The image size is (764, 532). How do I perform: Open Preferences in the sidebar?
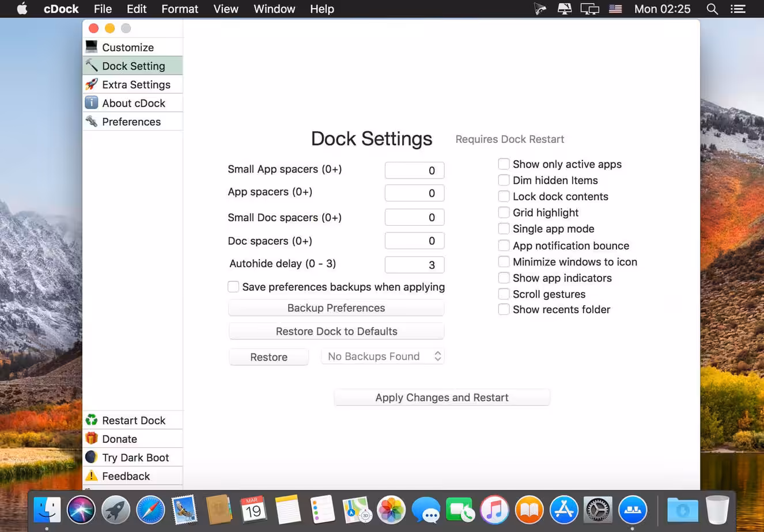131,121
